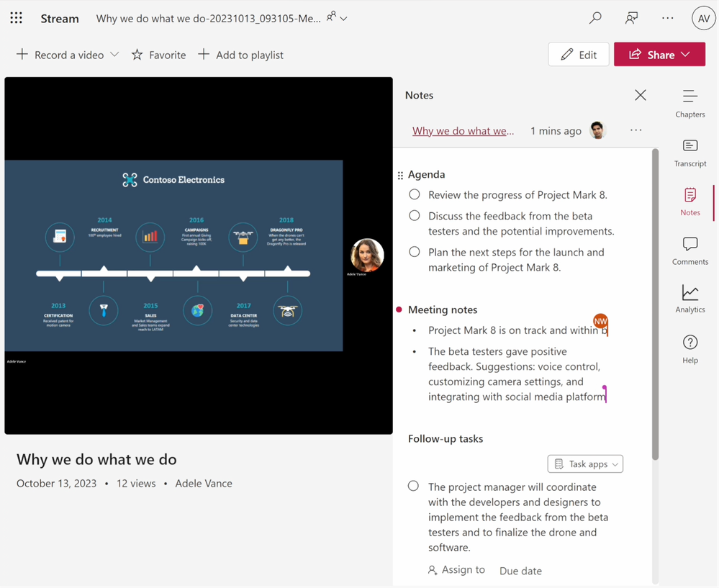Click the video player area
This screenshot has height=588, width=719.
199,255
